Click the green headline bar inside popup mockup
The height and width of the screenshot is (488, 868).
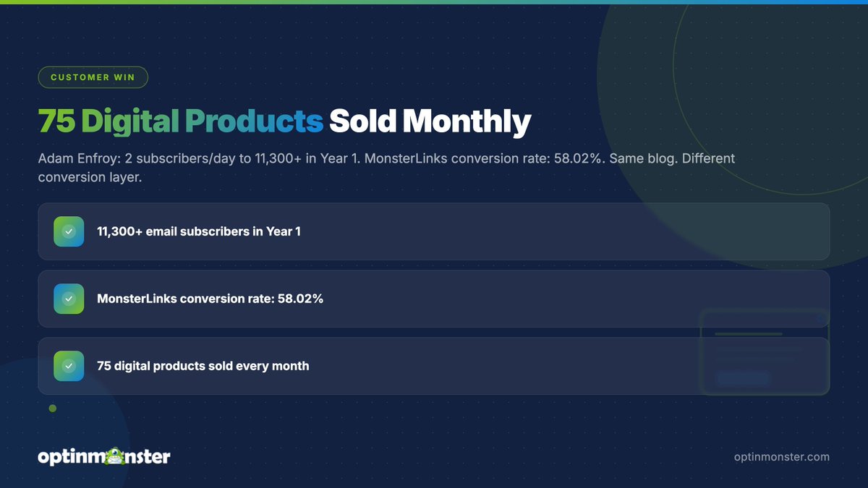coord(749,334)
